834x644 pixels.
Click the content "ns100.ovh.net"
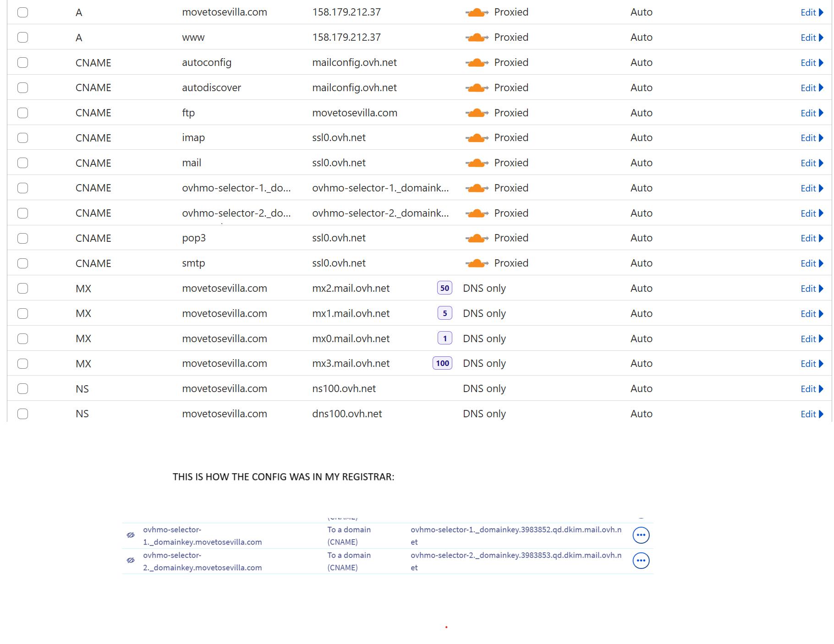pyautogui.click(x=344, y=389)
